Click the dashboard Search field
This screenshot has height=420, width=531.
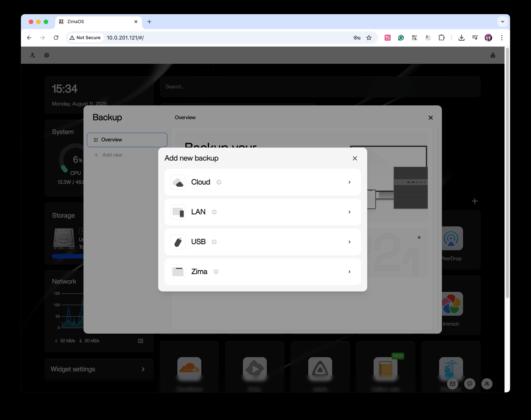tap(320, 87)
